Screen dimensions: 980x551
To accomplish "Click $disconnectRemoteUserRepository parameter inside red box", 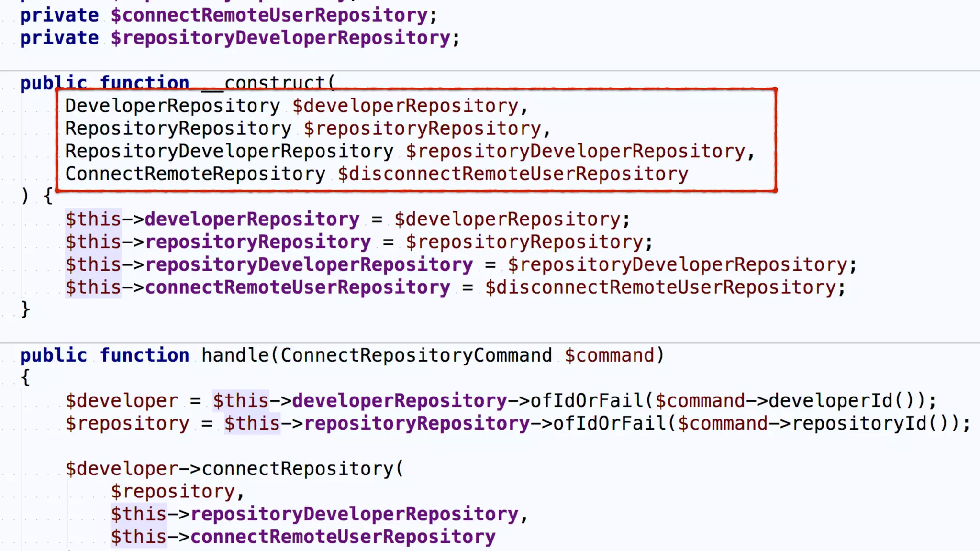I will pyautogui.click(x=512, y=174).
